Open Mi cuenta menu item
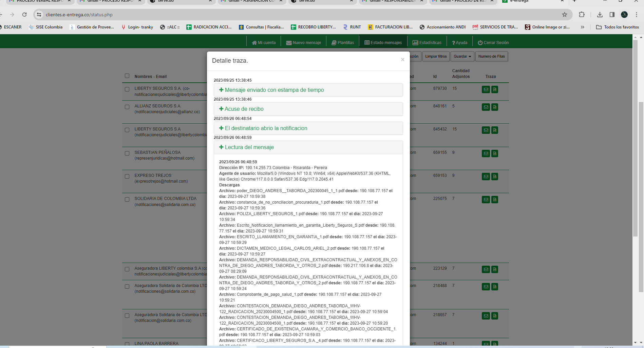The width and height of the screenshot is (644, 348). pos(264,43)
